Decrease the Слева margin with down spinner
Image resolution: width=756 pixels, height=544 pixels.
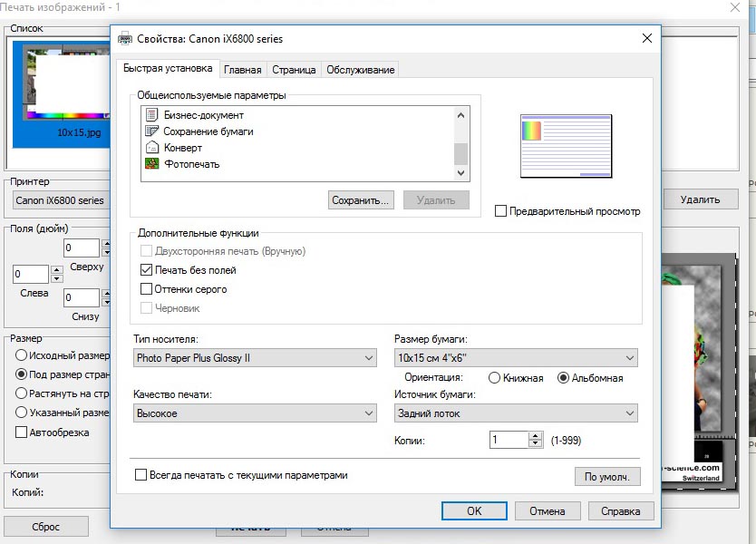[57, 278]
